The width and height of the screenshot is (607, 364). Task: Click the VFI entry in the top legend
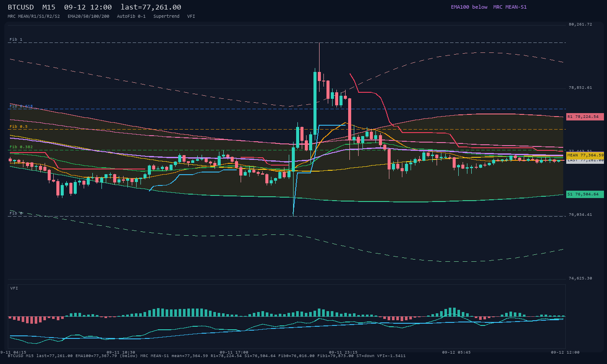tap(191, 16)
